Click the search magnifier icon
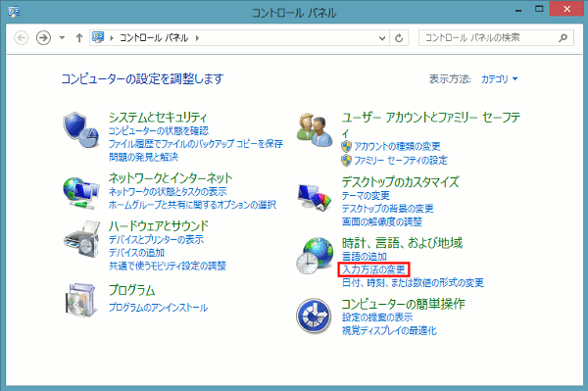Viewport: 588px width, 391px height. coord(563,38)
